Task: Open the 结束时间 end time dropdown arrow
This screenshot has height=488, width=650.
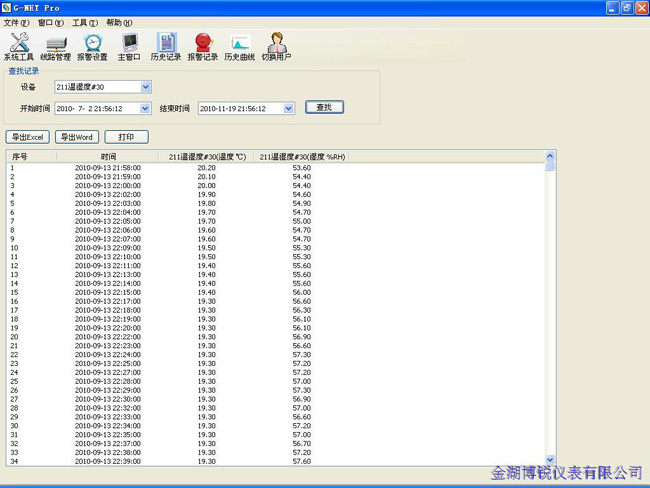Action: (x=289, y=108)
